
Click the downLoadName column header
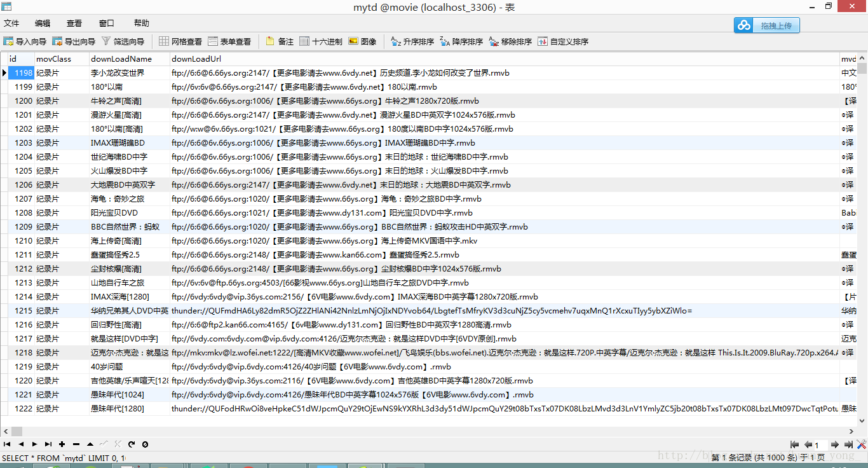[x=130, y=59]
